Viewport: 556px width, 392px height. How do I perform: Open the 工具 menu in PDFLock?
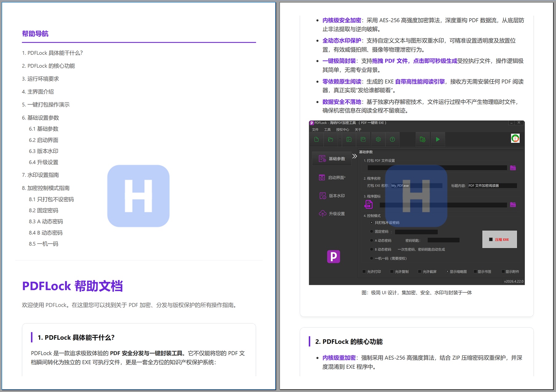[x=327, y=130]
